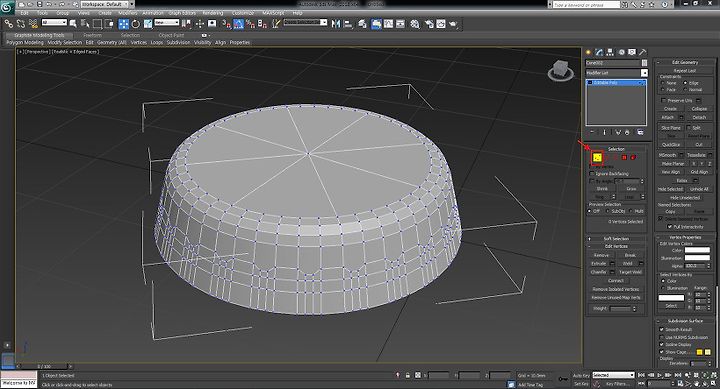The image size is (720, 389).
Task: Open the Hierarchy panel tab icon
Action: tap(610, 52)
